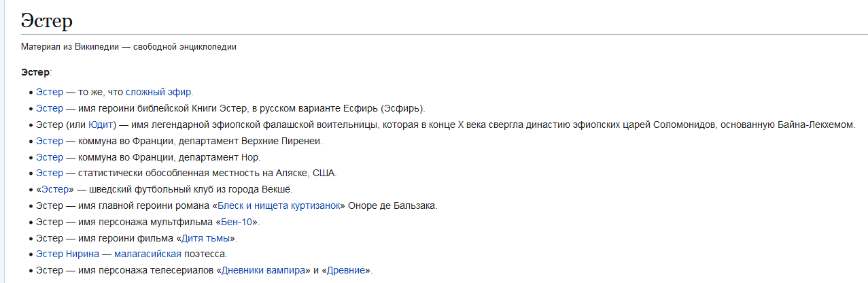Click the малагасийская link
The image size is (868, 283).
tap(147, 254)
